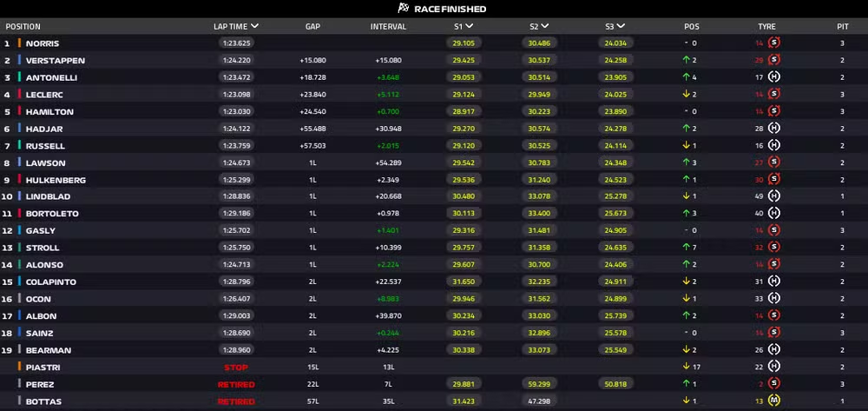The height and width of the screenshot is (411, 868).
Task: Click Stroll's green up arrow
Action: coord(686,247)
